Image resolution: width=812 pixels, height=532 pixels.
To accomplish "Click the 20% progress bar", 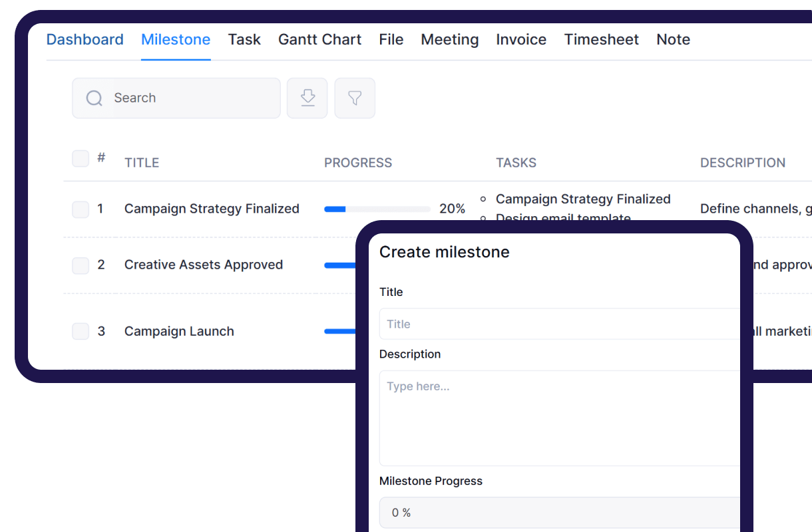I will pyautogui.click(x=377, y=209).
